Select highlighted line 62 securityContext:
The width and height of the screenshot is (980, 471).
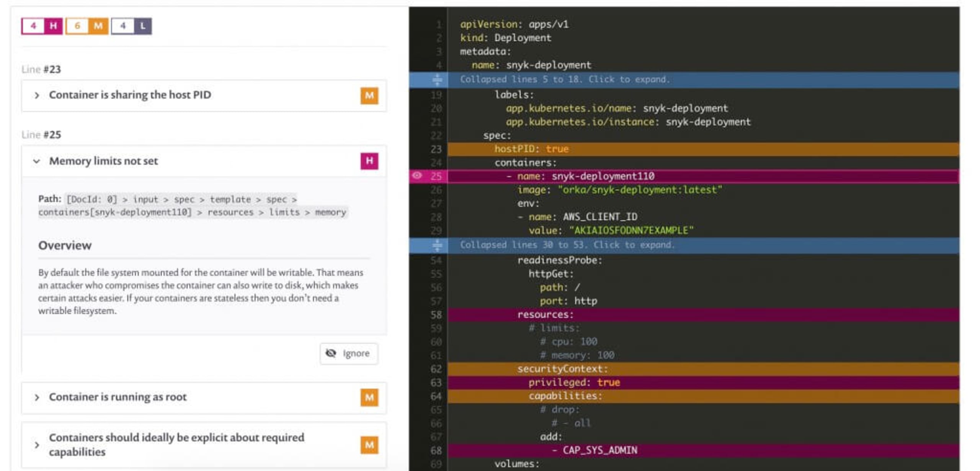tap(703, 369)
